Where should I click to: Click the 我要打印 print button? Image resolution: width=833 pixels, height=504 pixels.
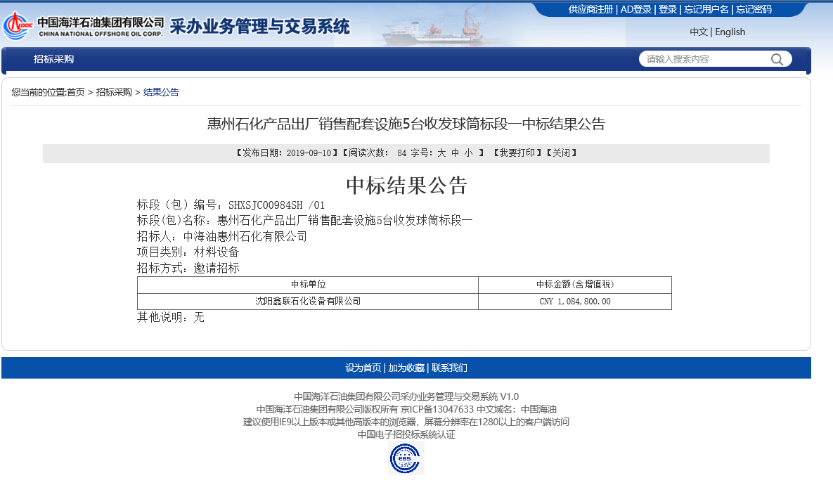pyautogui.click(x=517, y=153)
